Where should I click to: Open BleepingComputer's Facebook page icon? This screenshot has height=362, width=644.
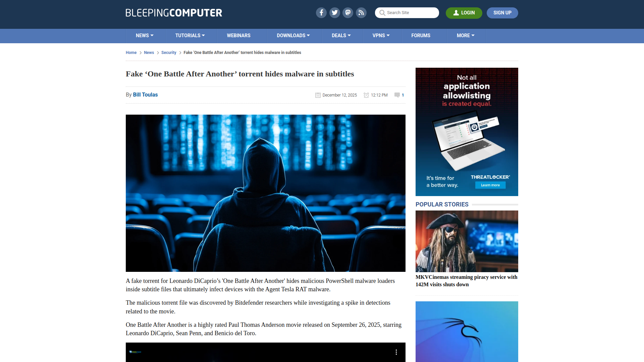tap(321, 13)
